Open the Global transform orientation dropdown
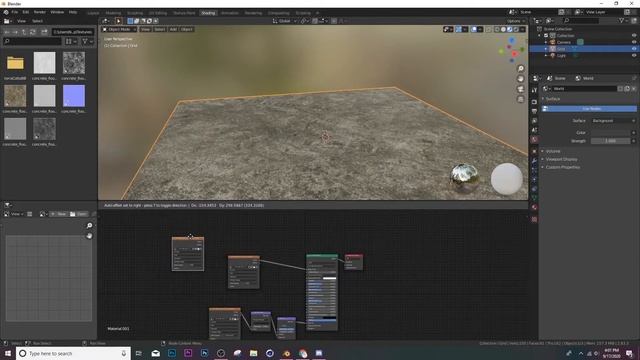 click(x=284, y=21)
